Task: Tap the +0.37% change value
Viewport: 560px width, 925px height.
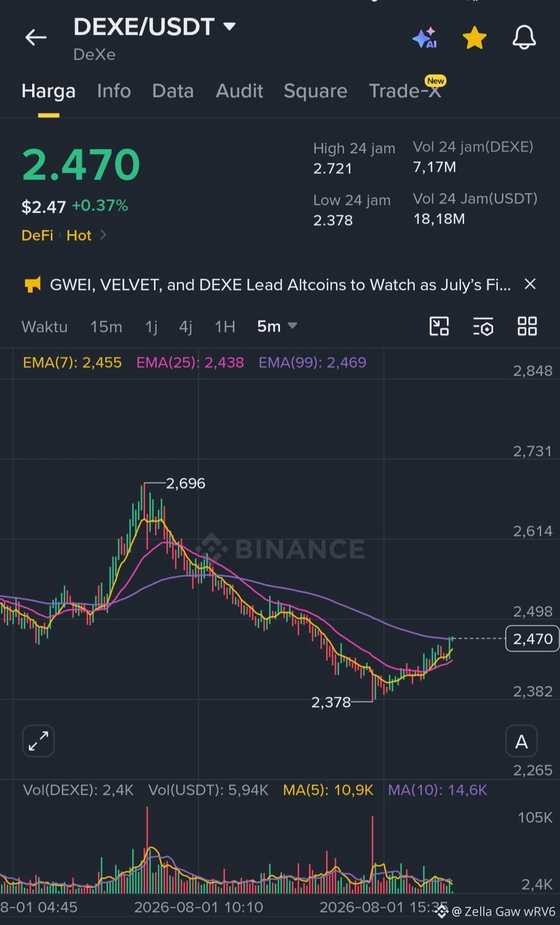Action: coord(100,205)
